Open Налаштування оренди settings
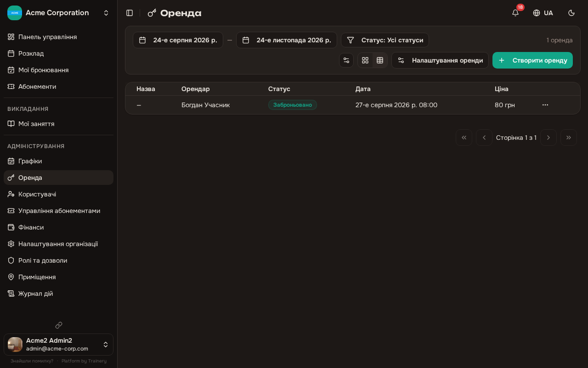Screen dimensions: 588x368 [440, 60]
